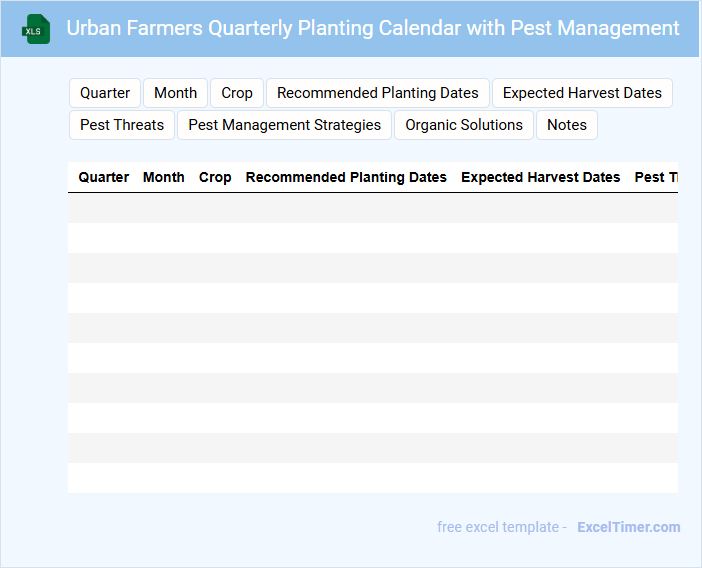Click the Notes tag button
This screenshot has width=702, height=568.
(567, 125)
